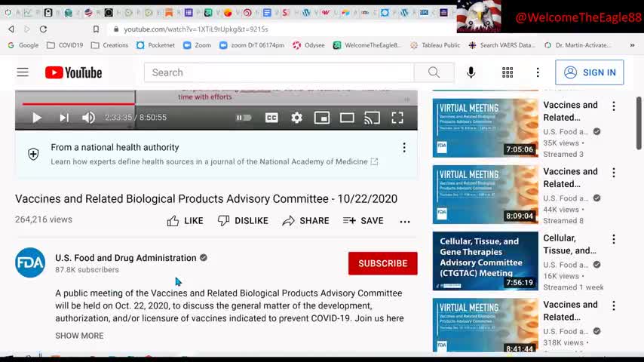Switch to theater mode
This screenshot has width=644, height=362.
pyautogui.click(x=347, y=118)
